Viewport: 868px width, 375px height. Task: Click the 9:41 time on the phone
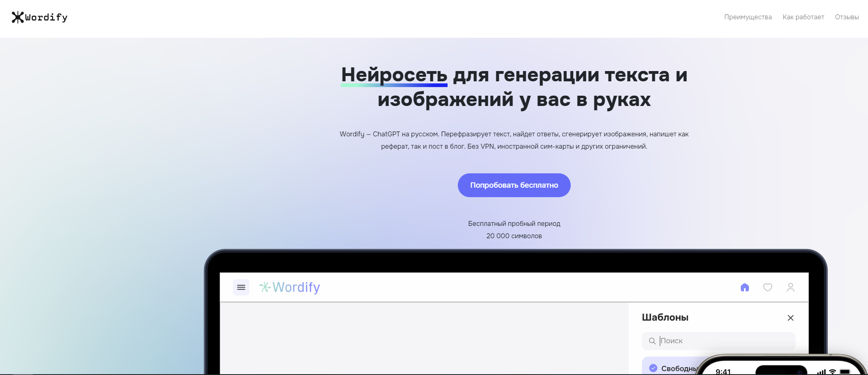(x=723, y=371)
